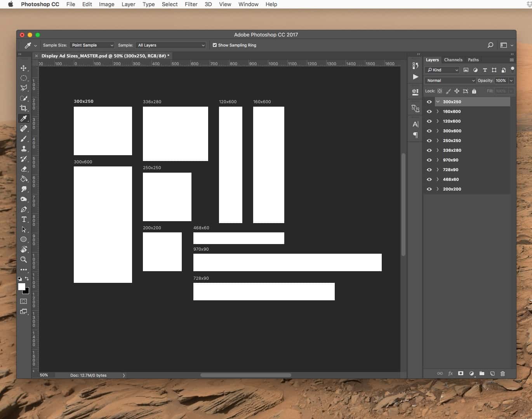Image resolution: width=532 pixels, height=419 pixels.
Task: Open the Sample Size dropdown
Action: point(92,45)
